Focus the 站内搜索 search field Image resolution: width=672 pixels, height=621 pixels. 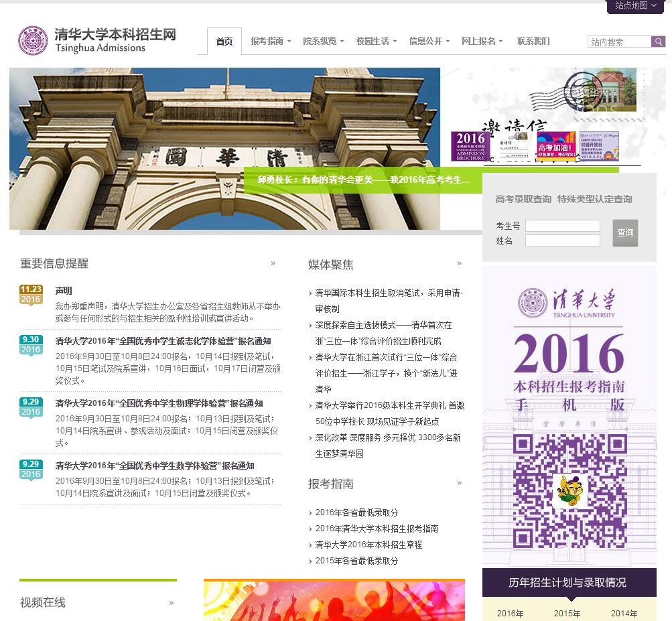[x=619, y=42]
